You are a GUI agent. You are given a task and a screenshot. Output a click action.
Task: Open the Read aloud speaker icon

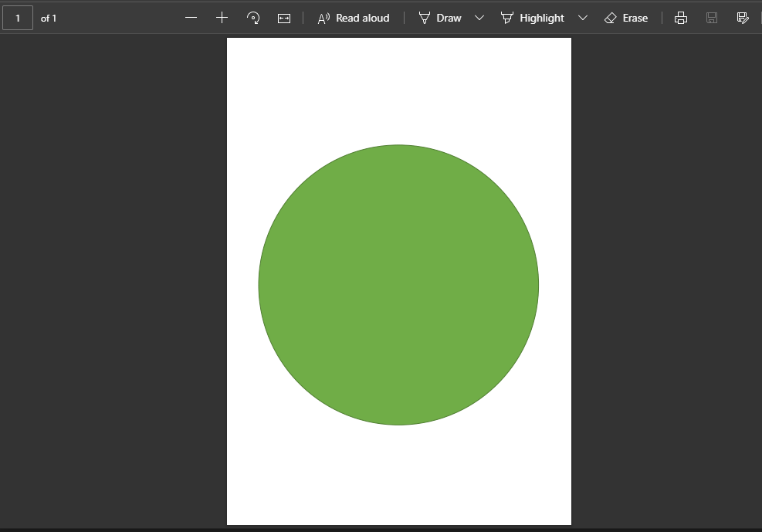tap(325, 17)
